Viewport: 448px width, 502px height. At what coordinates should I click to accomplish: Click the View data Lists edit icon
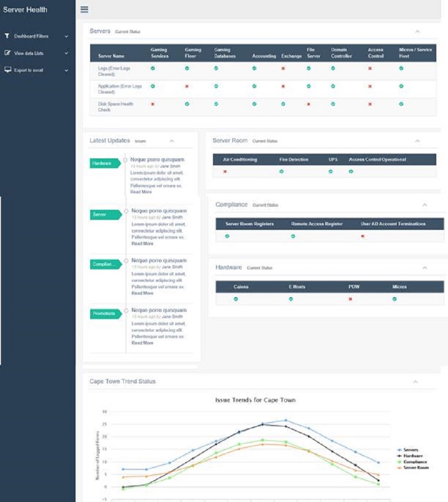8,53
